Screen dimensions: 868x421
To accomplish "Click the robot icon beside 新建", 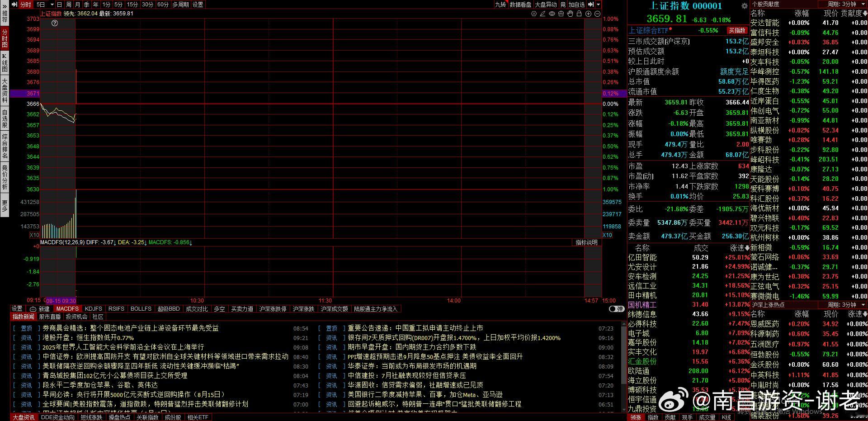I will (33, 309).
